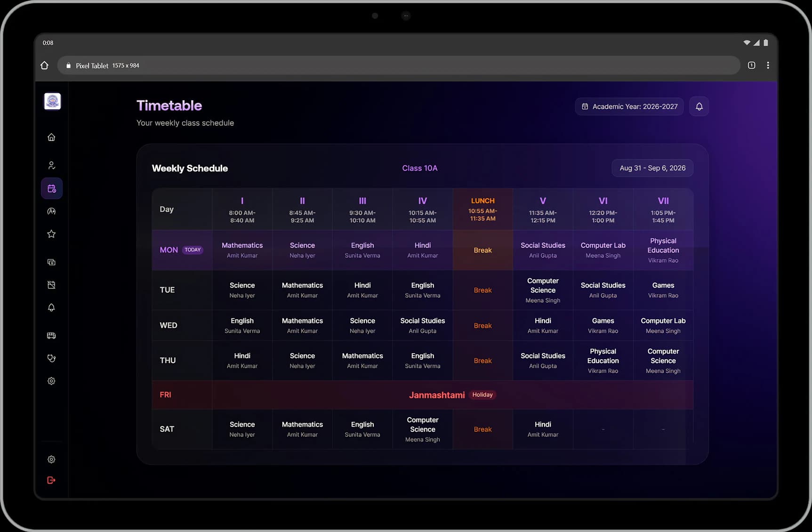Viewport: 812px width, 532px height.
Task: Select the timetable calendar sidebar icon
Action: (51, 188)
